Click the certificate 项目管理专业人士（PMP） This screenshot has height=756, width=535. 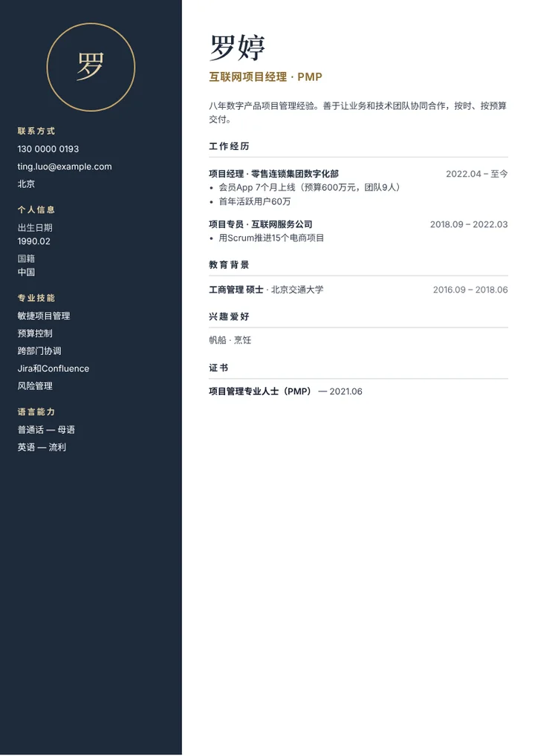point(261,391)
